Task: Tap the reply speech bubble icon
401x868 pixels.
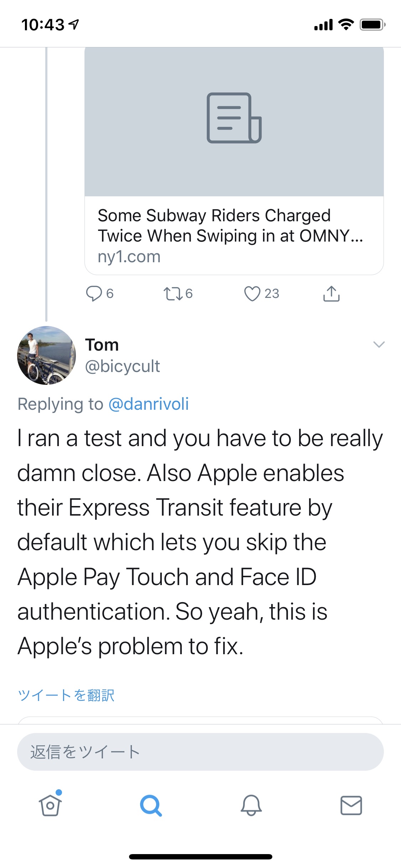Action: pos(94,294)
